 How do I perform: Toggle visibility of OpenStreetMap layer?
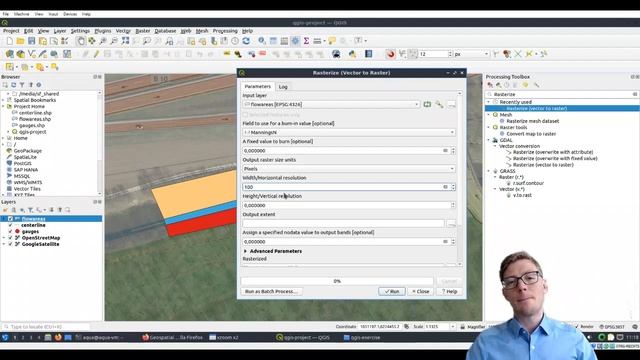pyautogui.click(x=10, y=238)
